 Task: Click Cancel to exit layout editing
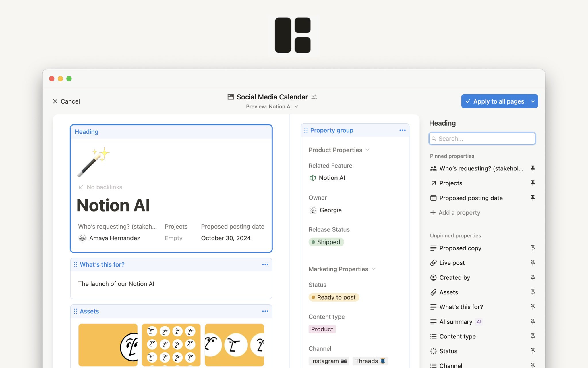pyautogui.click(x=66, y=101)
